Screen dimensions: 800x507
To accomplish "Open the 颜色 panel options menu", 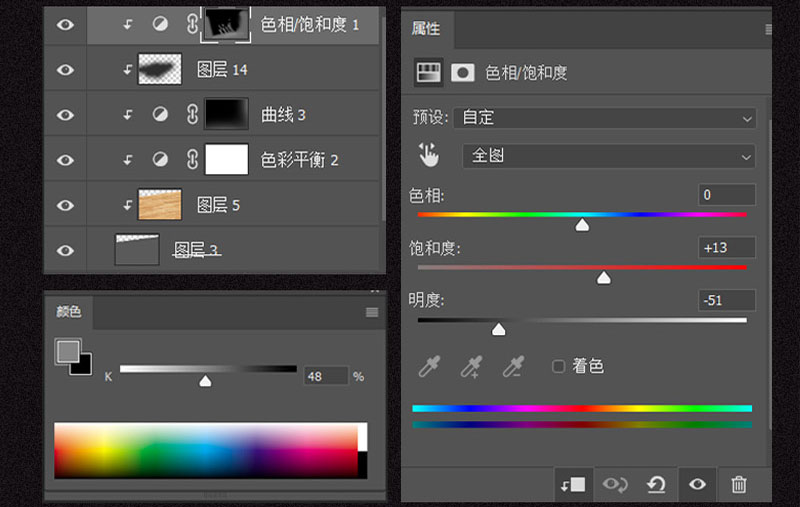I will [372, 312].
